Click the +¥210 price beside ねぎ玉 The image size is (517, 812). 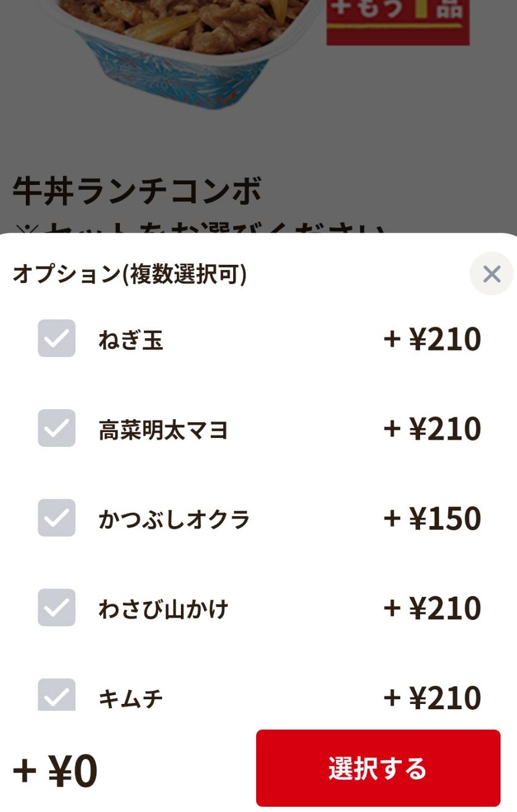click(432, 339)
